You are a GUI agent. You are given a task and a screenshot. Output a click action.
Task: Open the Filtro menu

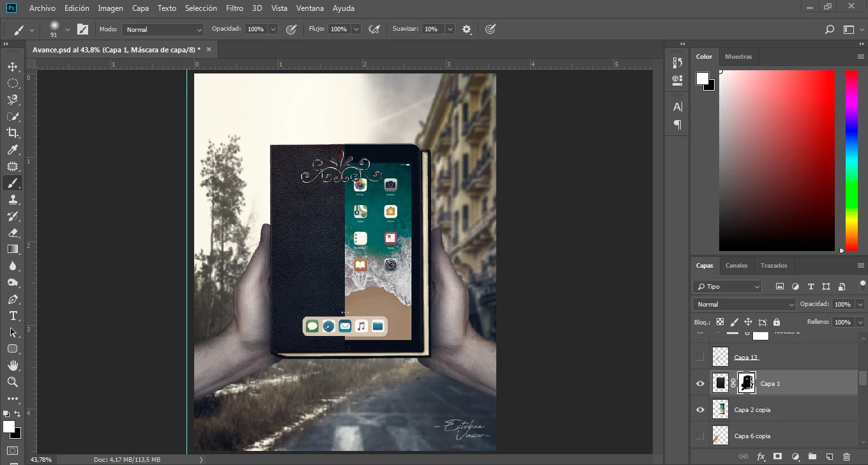[x=234, y=8]
